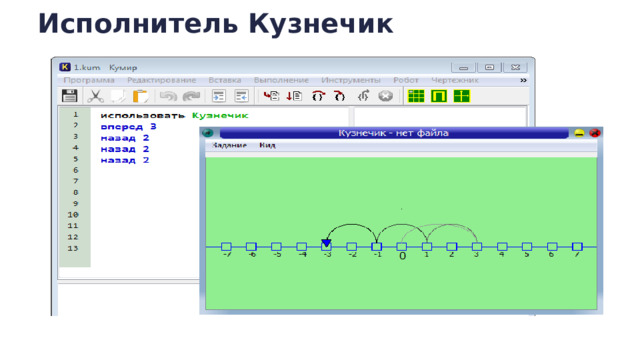The height and width of the screenshot is (360, 640).
Task: Click the unindent lines toolbar icon
Action: 241,96
